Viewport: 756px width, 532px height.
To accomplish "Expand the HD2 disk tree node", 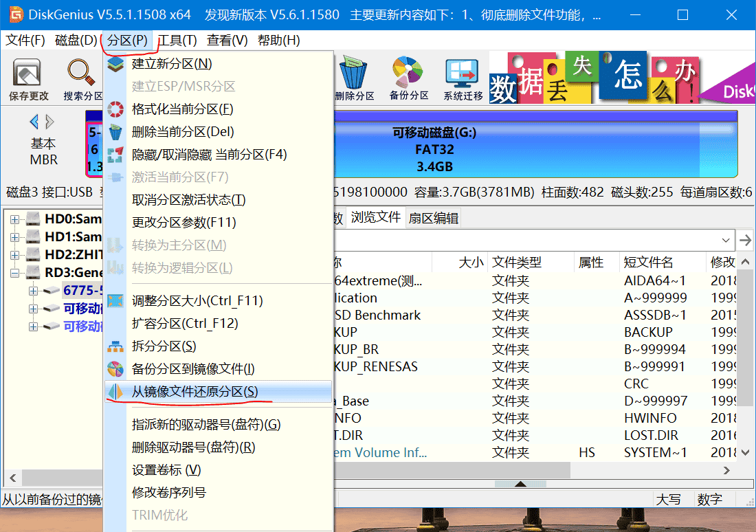I will (14, 255).
